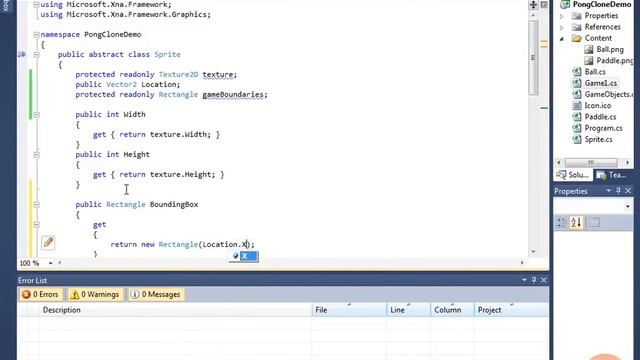Place cursor on 'gameBoundaries' field in code
The height and width of the screenshot is (360, 640).
233,95
